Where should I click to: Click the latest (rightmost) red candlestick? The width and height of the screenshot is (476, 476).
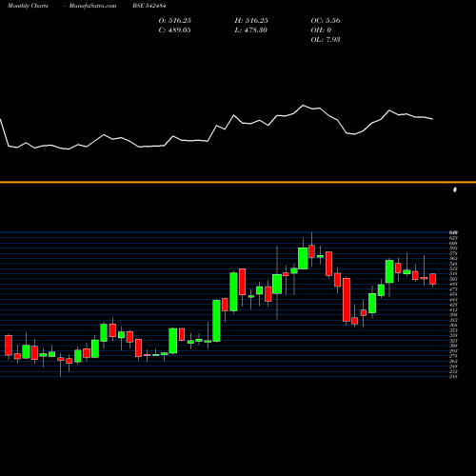click(x=433, y=279)
